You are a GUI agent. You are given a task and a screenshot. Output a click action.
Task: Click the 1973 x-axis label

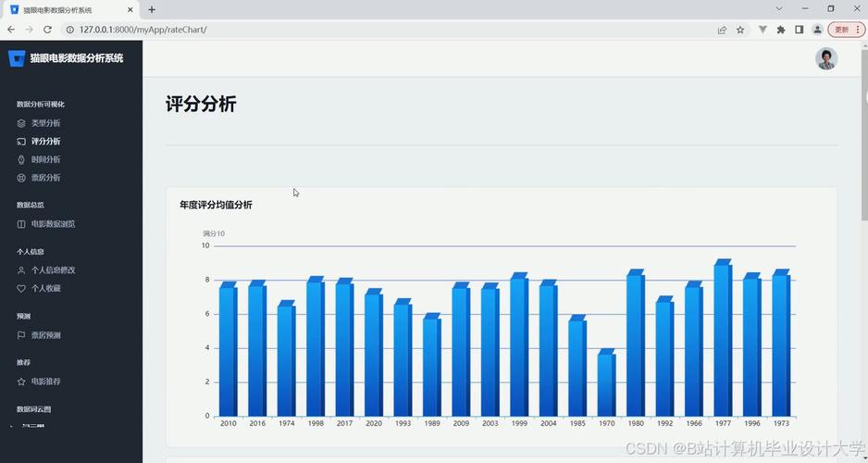(x=781, y=423)
